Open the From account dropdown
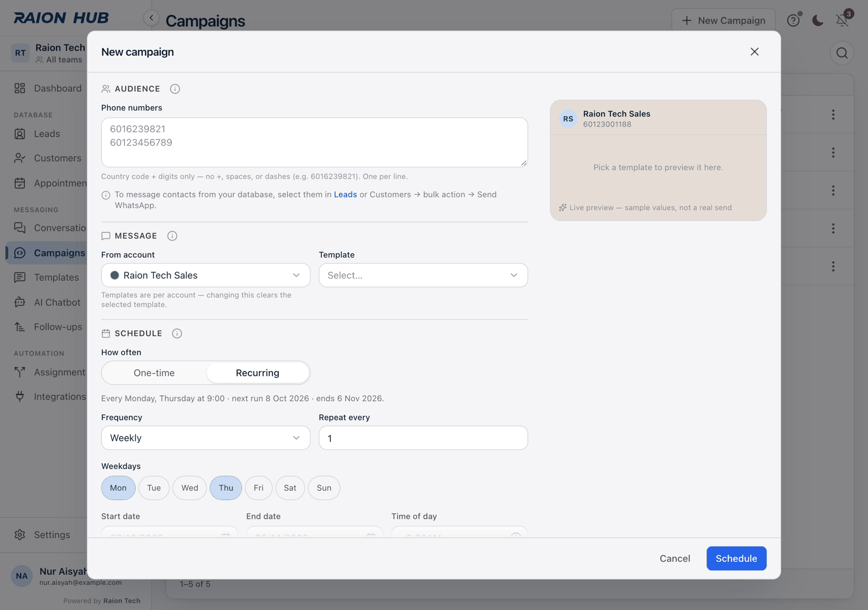Screen dimensions: 868x610 click(206, 275)
